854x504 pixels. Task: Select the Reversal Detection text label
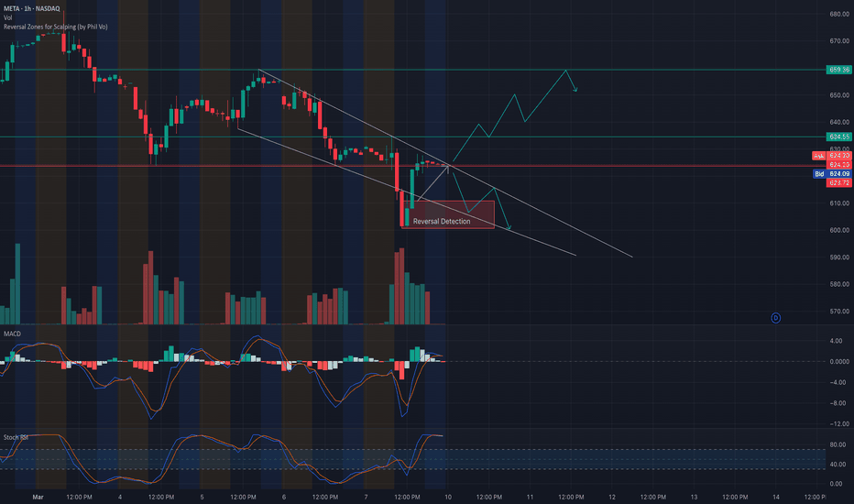[442, 221]
